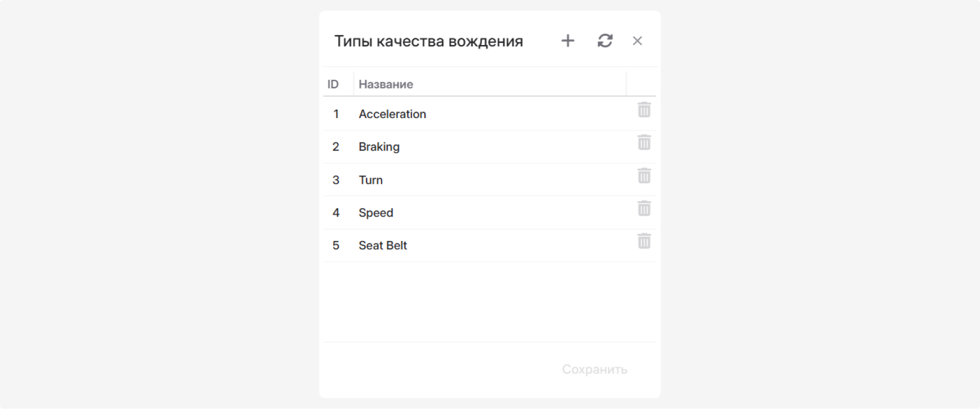
Task: Add a new driving quality type
Action: click(x=568, y=41)
